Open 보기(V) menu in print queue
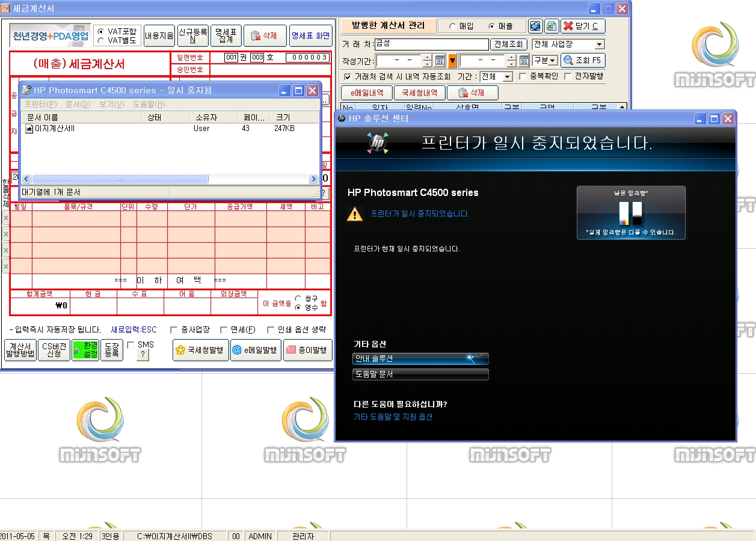Image resolution: width=756 pixels, height=541 pixels. click(112, 105)
